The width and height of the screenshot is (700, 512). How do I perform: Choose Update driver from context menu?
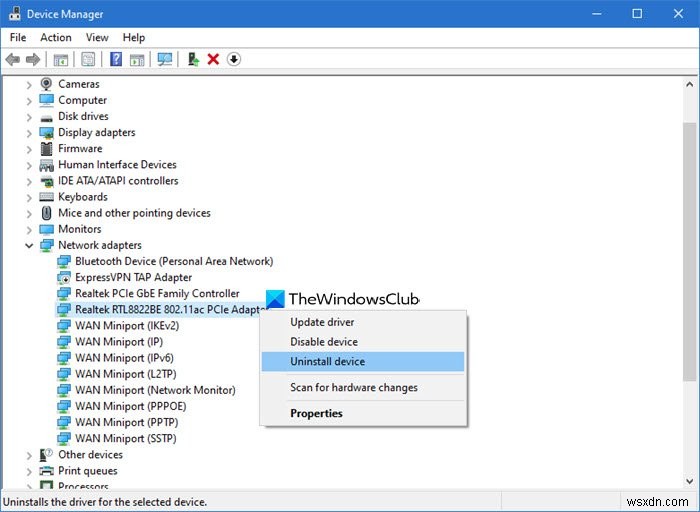coord(363,322)
